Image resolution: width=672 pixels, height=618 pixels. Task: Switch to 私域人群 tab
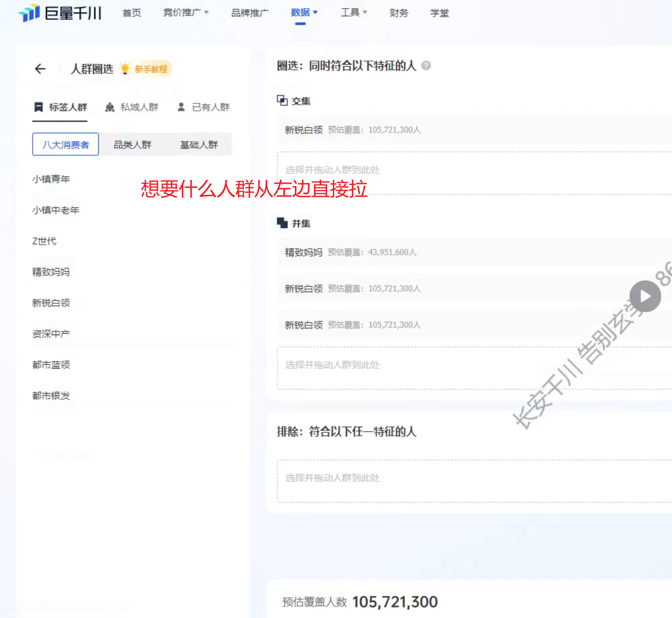click(x=132, y=107)
